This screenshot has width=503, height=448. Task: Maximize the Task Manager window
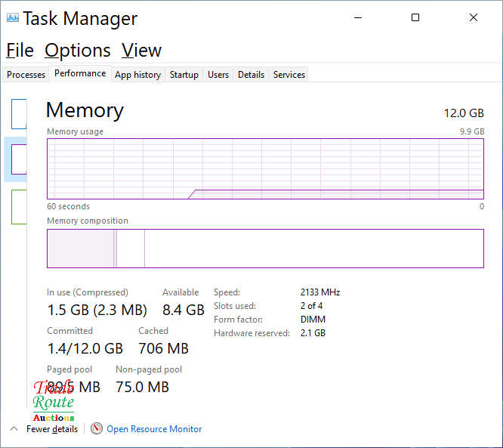pyautogui.click(x=415, y=18)
